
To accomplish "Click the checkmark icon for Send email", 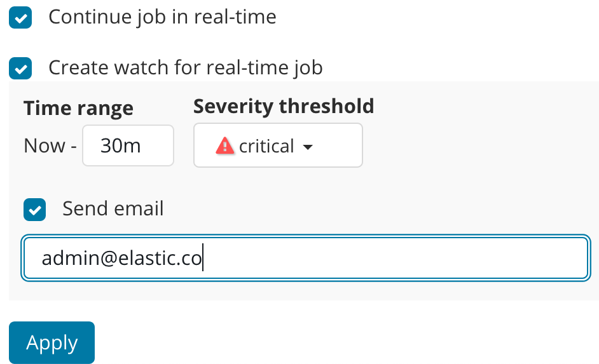I will (35, 209).
